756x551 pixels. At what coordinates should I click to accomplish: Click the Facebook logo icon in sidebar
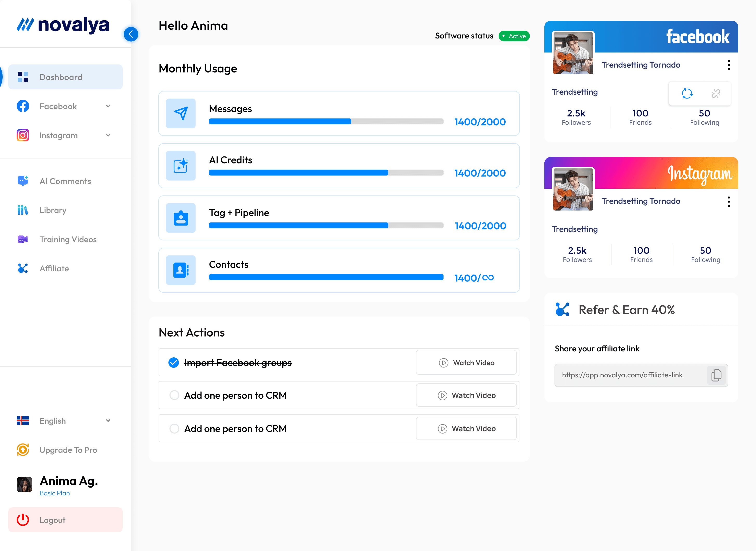tap(23, 106)
